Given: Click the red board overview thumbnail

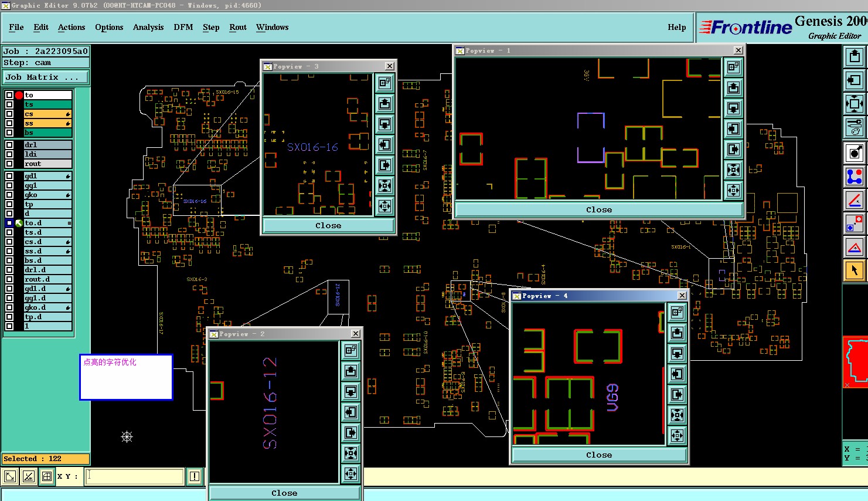Looking at the screenshot, I should pyautogui.click(x=855, y=362).
